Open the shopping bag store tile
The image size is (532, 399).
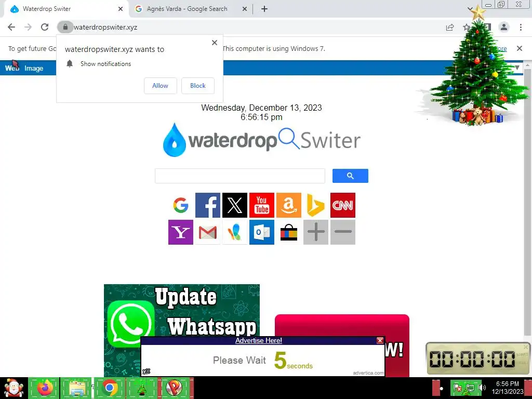tap(289, 232)
